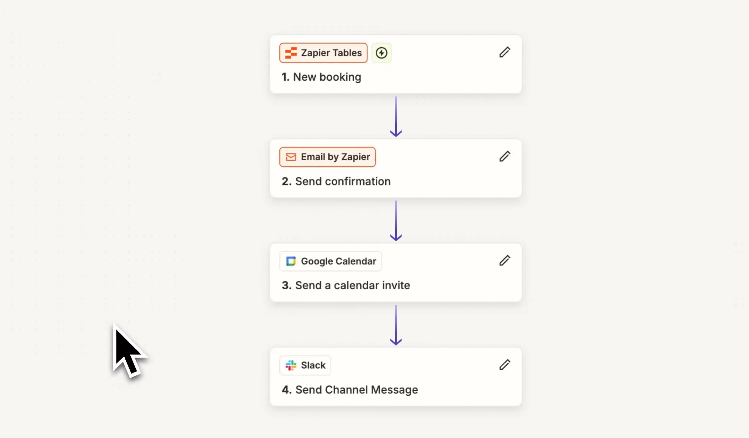Click pencil icon on Send a calendar invite step

tap(504, 260)
